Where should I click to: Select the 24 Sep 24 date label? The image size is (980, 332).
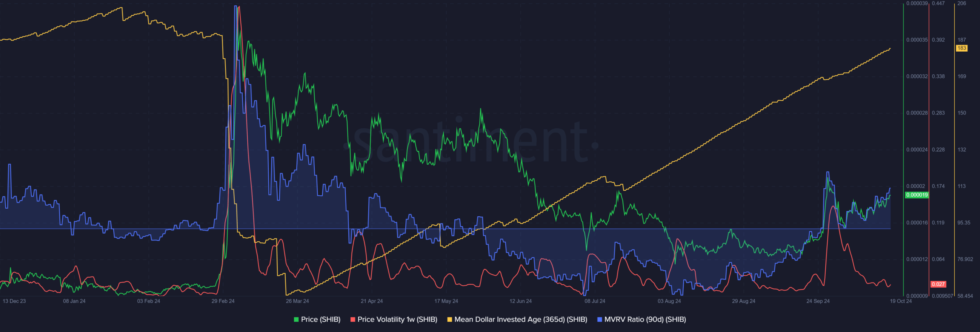click(x=818, y=301)
